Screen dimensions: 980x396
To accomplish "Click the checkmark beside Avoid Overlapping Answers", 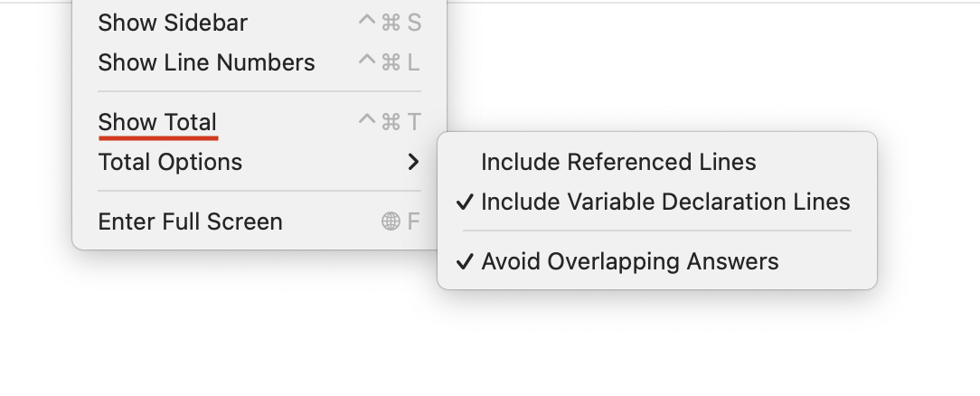I will click(x=465, y=261).
